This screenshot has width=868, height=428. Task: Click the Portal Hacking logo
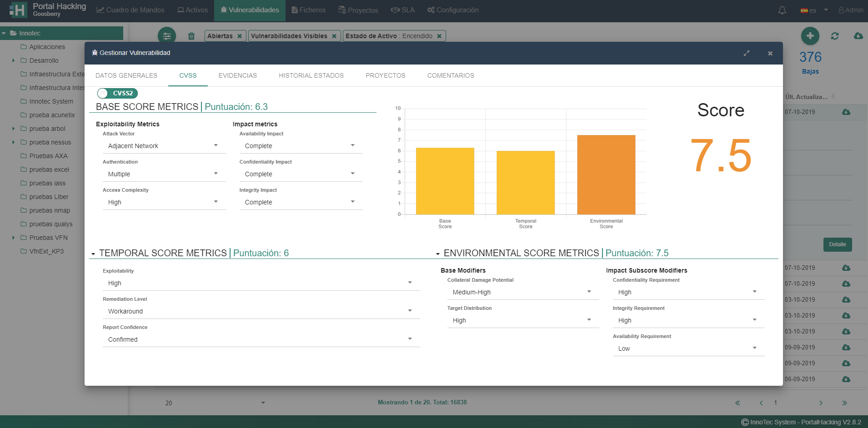(47, 10)
